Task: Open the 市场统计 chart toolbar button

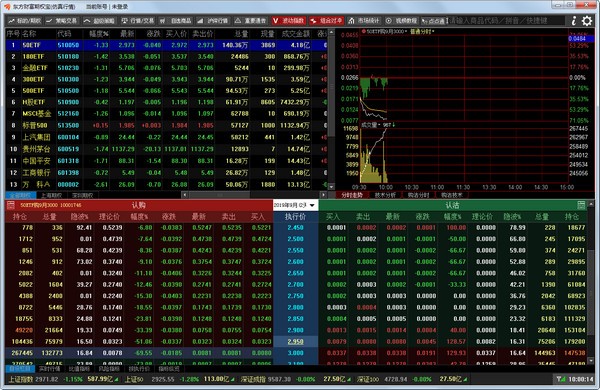Action: coord(364,21)
